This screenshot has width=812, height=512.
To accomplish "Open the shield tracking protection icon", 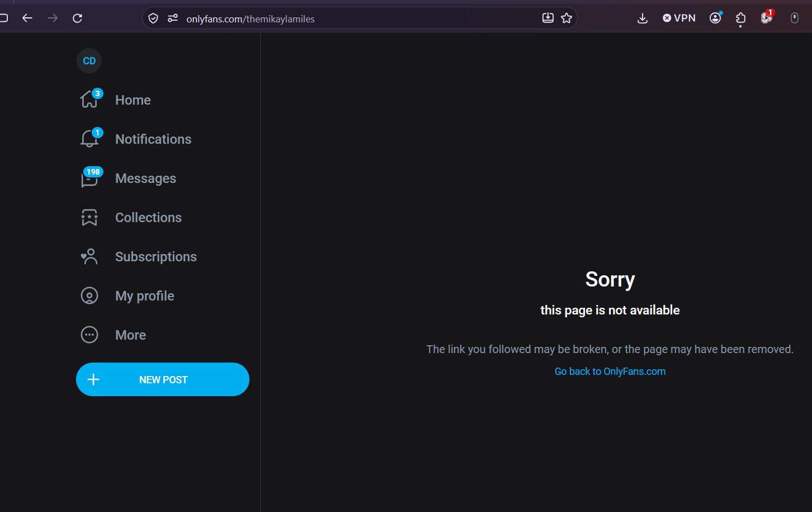I will click(153, 18).
